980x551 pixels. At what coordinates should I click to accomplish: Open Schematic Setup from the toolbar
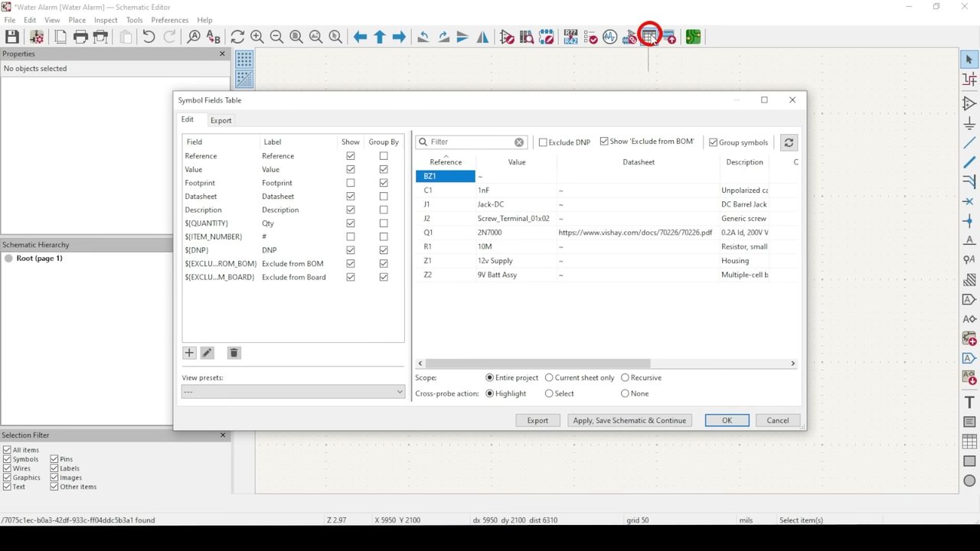click(36, 37)
